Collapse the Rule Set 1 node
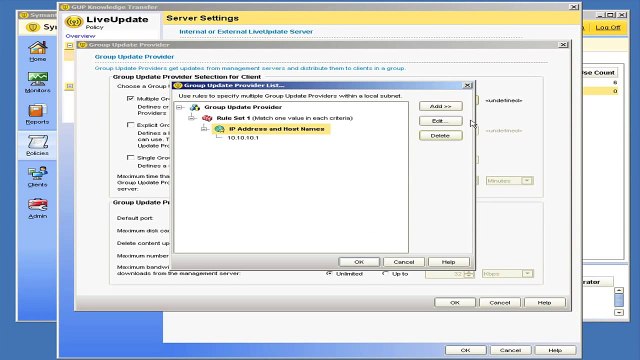Screen dimensions: 640x360 (x=192, y=118)
